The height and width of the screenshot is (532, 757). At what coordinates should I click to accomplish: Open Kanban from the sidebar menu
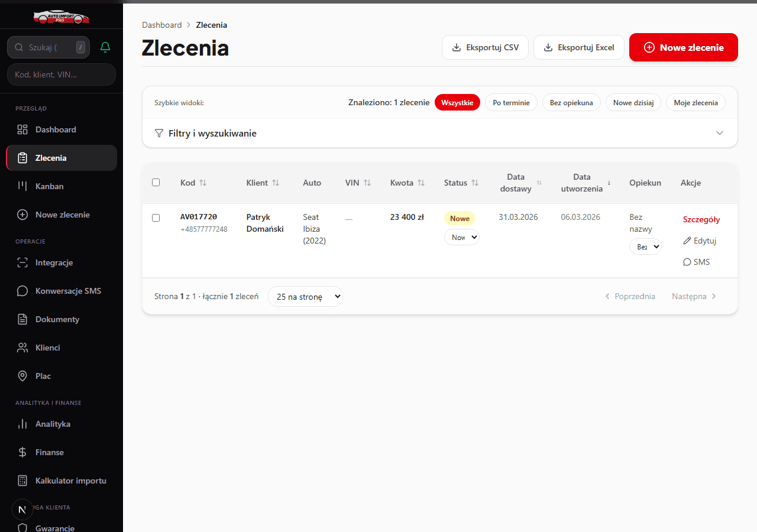[62, 186]
